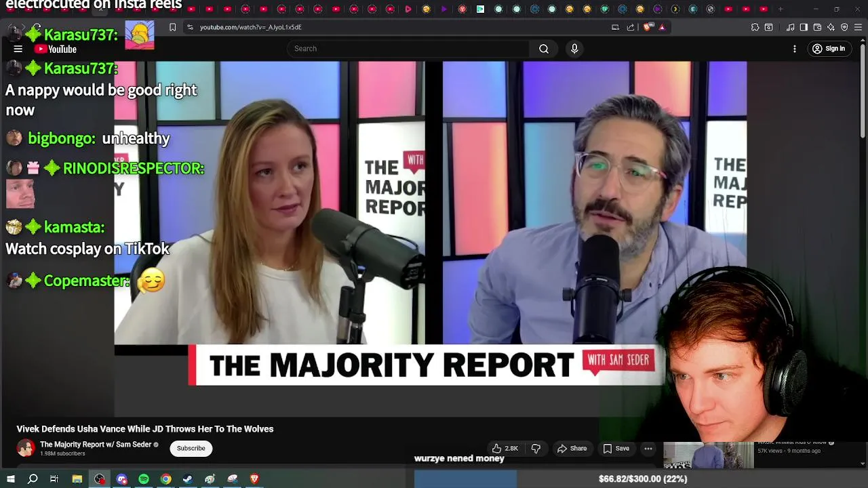Click the cast/screen icon in address bar

615,27
